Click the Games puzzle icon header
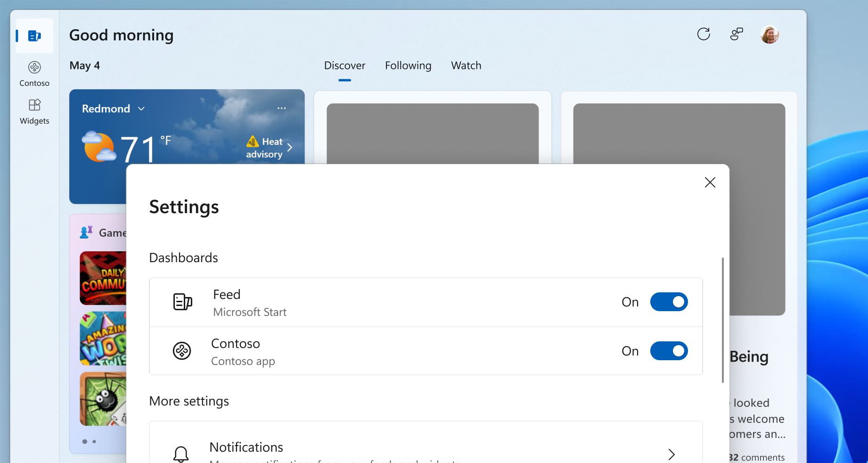This screenshot has width=868, height=463. tap(86, 231)
